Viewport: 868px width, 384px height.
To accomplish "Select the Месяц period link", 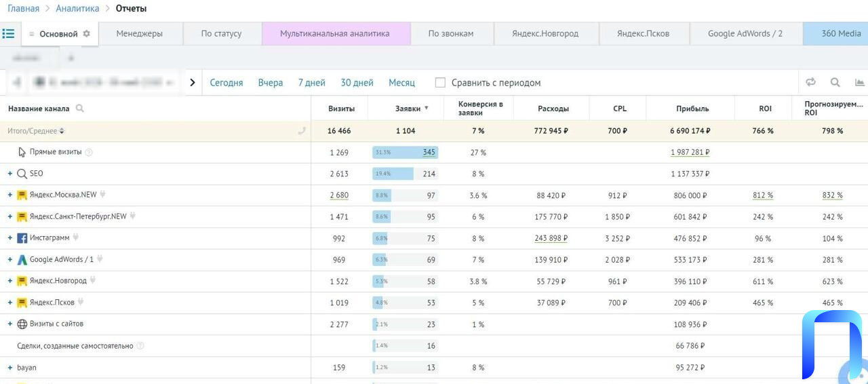I will coord(401,83).
